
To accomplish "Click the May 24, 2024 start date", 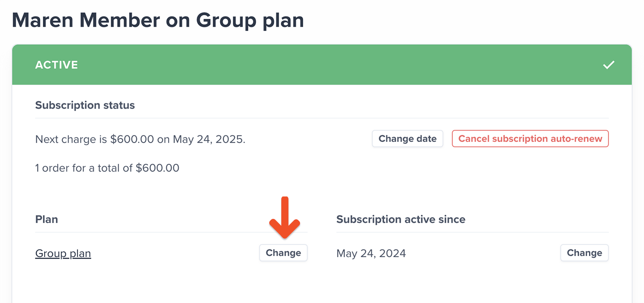I will point(371,253).
